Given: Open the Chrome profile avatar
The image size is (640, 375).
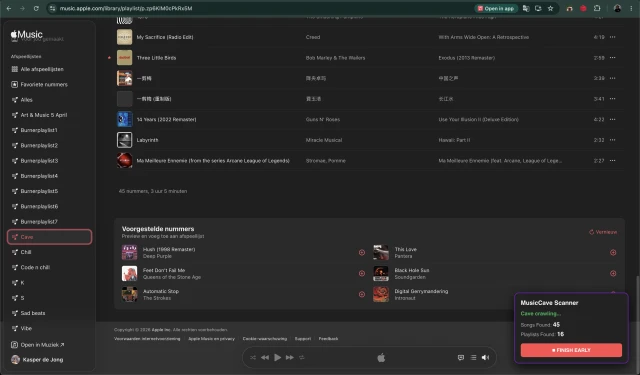Looking at the screenshot, I should (x=617, y=8).
